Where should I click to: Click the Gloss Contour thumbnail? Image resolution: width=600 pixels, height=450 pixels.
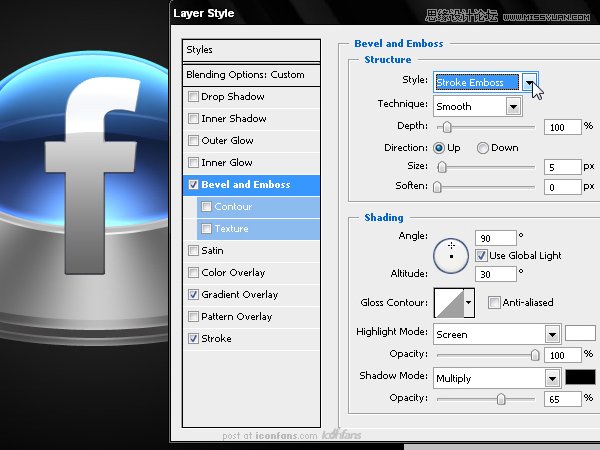(x=449, y=303)
